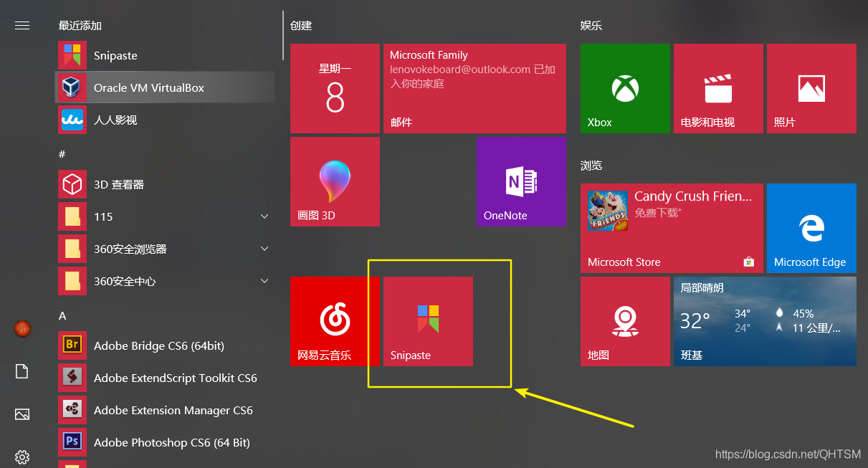Click the 360安全浏览器 folder icon
The image size is (868, 468).
tap(72, 249)
